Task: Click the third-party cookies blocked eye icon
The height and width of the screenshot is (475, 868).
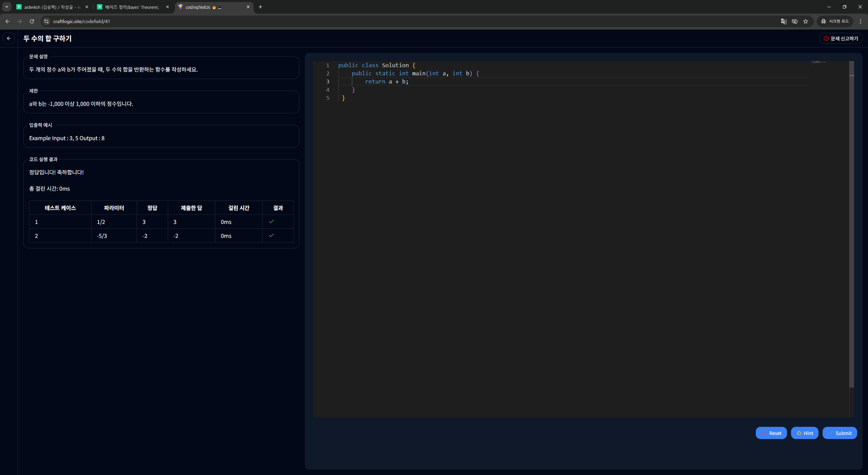Action: click(x=794, y=21)
